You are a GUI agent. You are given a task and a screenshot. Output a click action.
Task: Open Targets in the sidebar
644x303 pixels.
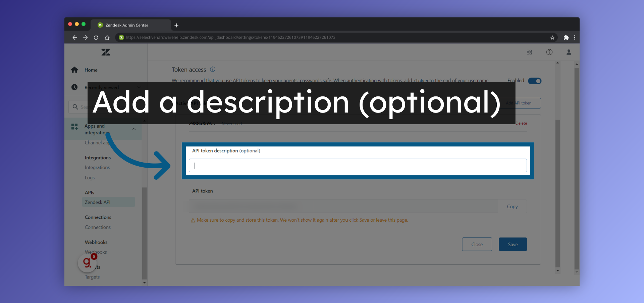pos(92,277)
